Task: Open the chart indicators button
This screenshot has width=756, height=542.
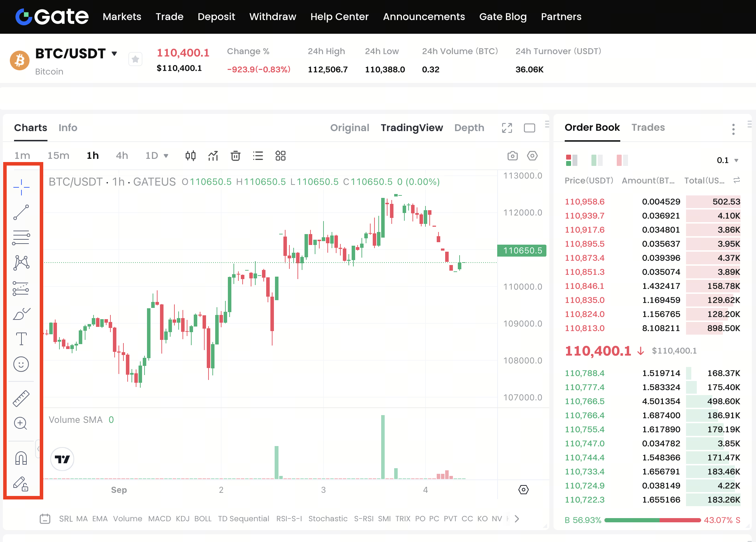Action: (x=213, y=156)
